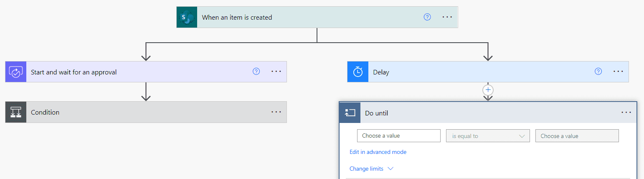Show help for Start and wait for approval

tap(256, 72)
